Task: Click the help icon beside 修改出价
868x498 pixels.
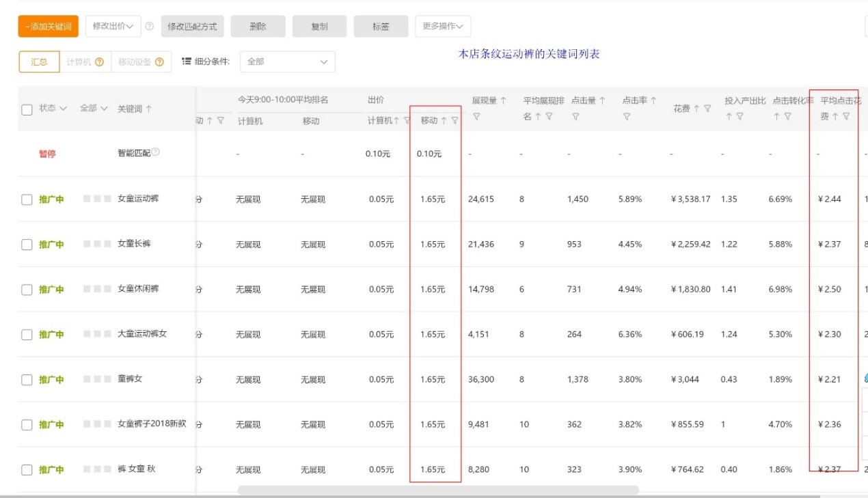Action: (150, 27)
